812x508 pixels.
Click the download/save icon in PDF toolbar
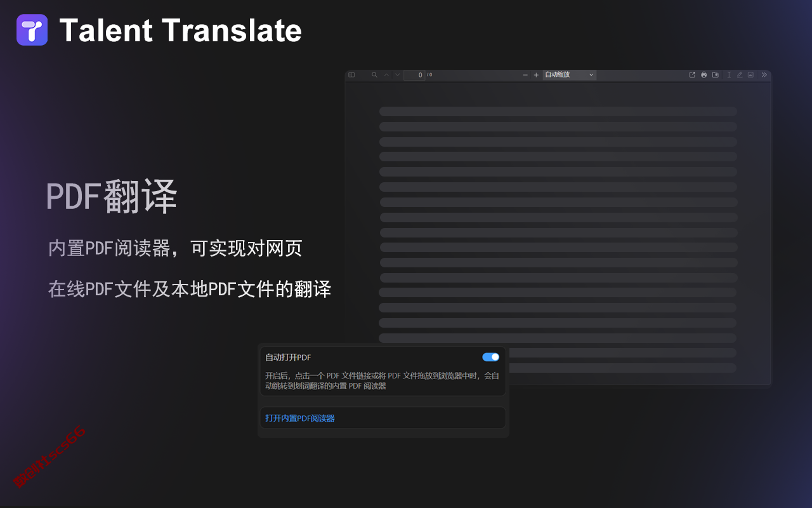point(716,75)
